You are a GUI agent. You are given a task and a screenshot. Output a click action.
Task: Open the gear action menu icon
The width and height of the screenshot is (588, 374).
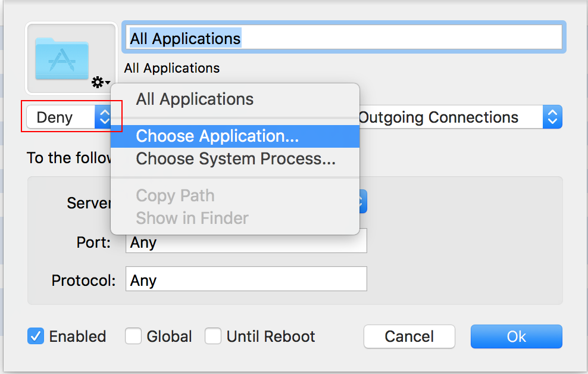tap(100, 83)
